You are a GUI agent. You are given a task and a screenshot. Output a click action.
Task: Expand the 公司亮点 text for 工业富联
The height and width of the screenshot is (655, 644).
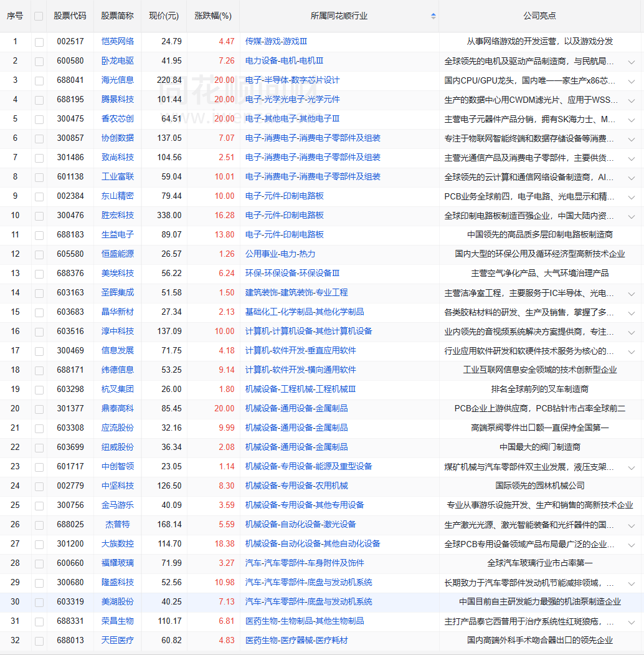(631, 178)
